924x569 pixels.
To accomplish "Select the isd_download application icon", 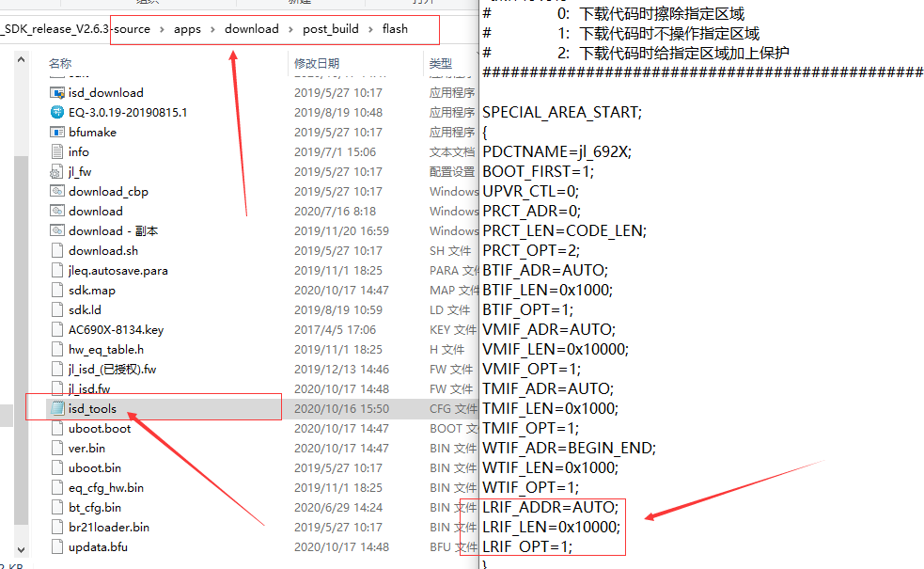I will (57, 92).
